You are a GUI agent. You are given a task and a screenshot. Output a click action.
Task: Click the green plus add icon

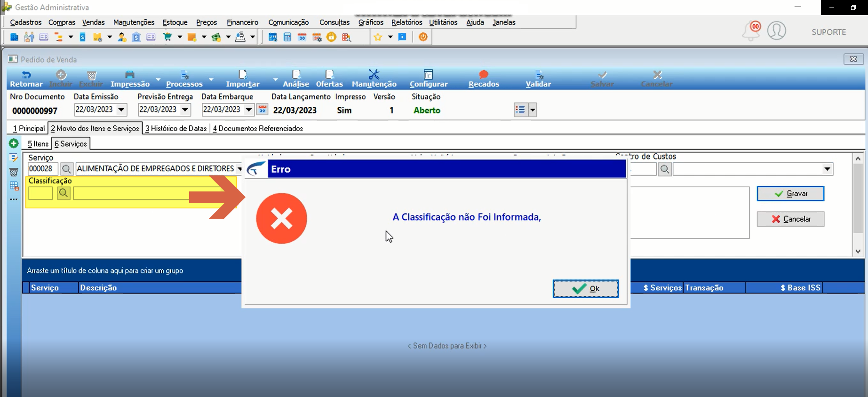[x=14, y=143]
